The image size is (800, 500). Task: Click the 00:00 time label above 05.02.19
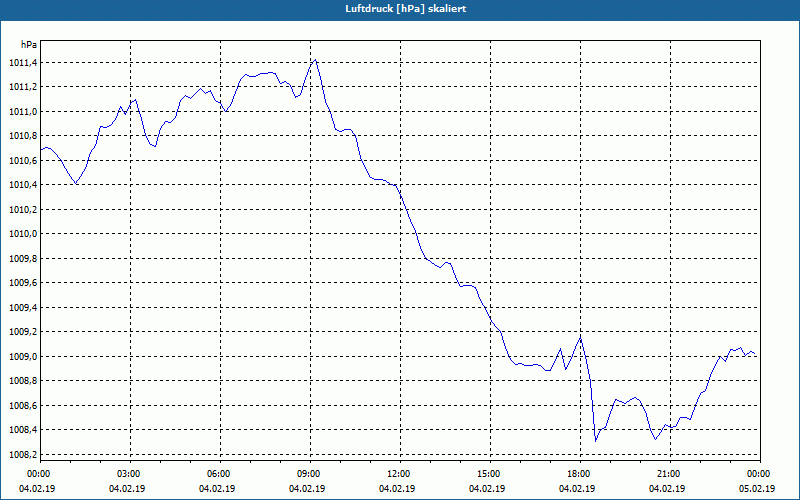point(758,474)
